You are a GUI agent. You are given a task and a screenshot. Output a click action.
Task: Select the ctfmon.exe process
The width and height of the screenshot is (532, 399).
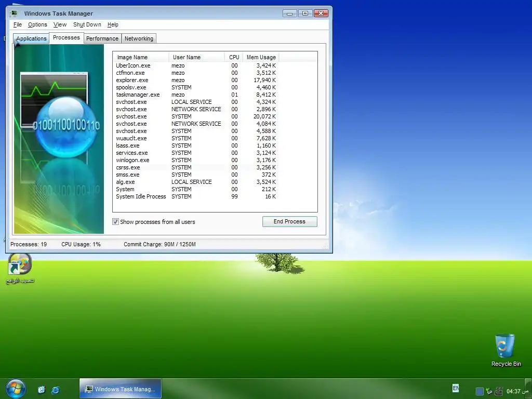tap(196, 73)
